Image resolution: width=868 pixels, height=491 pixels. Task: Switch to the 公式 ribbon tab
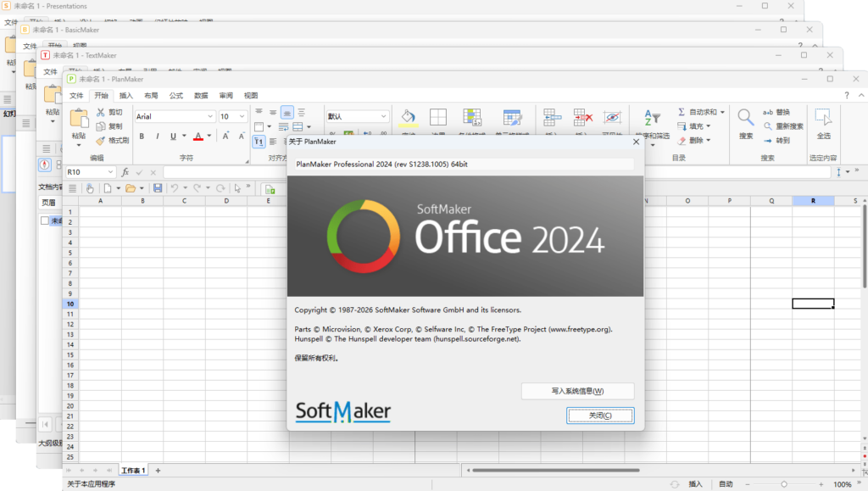point(176,96)
